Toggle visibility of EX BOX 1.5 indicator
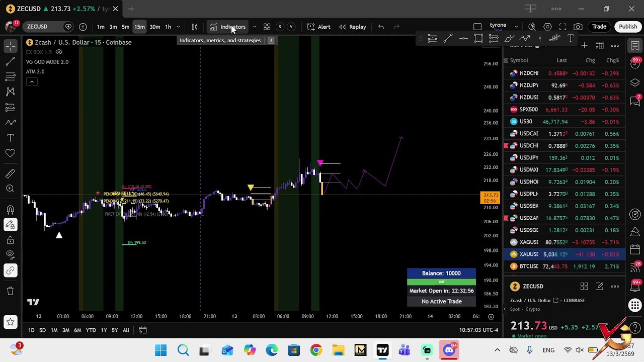The height and width of the screenshot is (362, 644). pyautogui.click(x=59, y=52)
